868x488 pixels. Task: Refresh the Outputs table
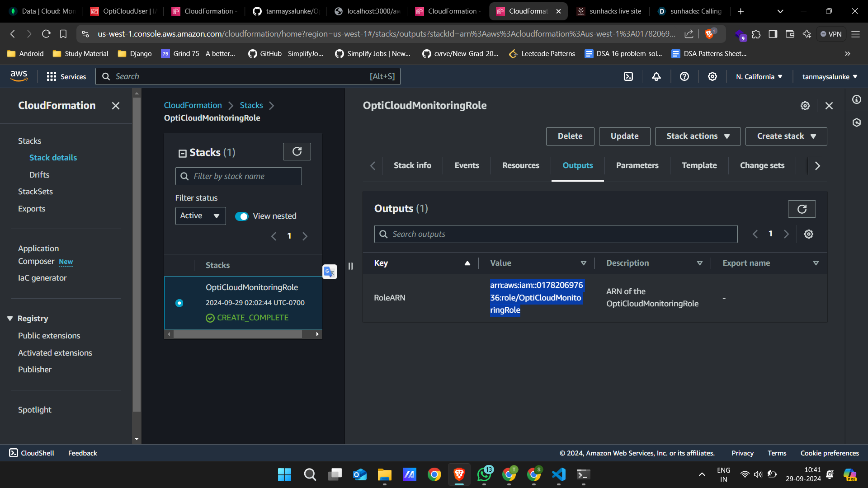pos(802,209)
